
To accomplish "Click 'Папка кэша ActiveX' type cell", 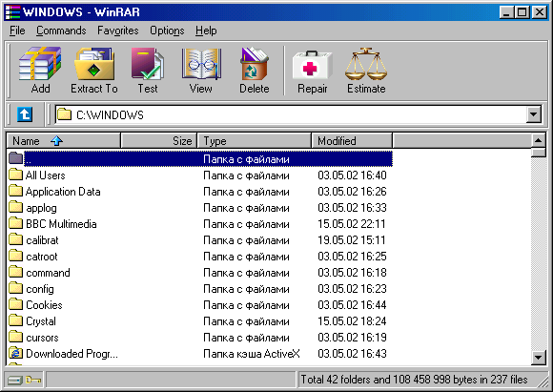I will pyautogui.click(x=252, y=354).
